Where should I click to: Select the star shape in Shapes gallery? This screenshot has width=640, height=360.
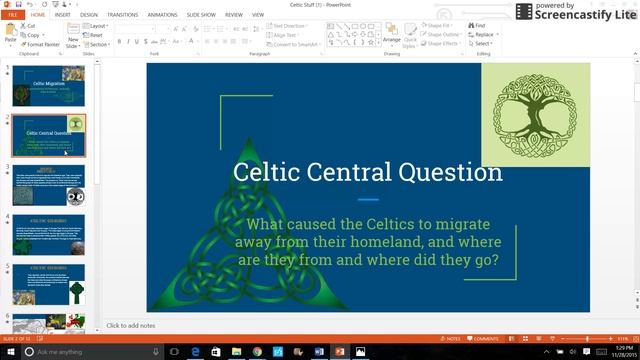371,42
